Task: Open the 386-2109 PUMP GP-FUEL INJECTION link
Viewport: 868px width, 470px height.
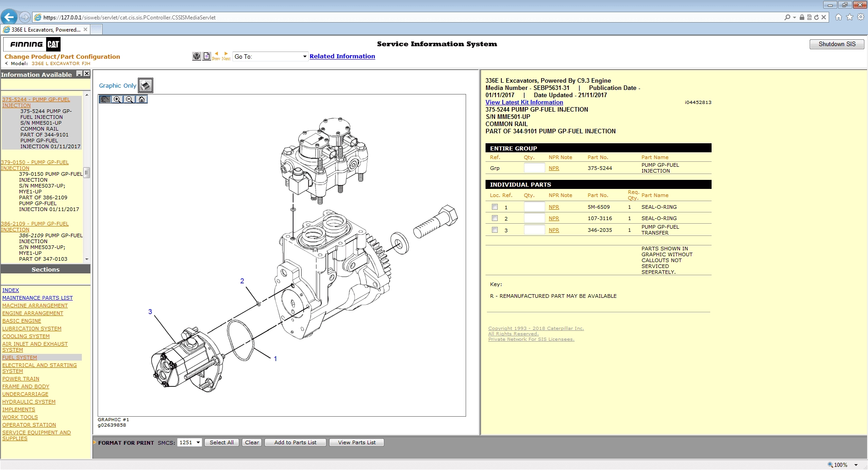Action: pos(35,226)
